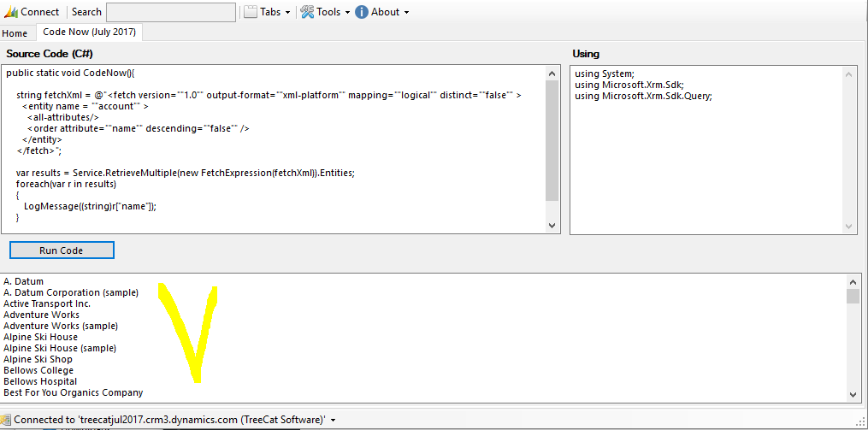Switch to the Home tab
This screenshot has width=868, height=430.
click(x=15, y=33)
